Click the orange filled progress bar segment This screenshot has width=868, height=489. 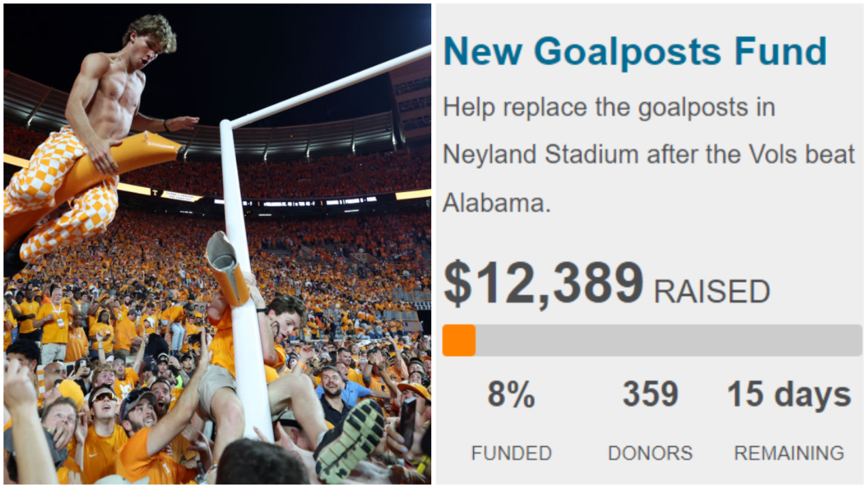point(459,340)
